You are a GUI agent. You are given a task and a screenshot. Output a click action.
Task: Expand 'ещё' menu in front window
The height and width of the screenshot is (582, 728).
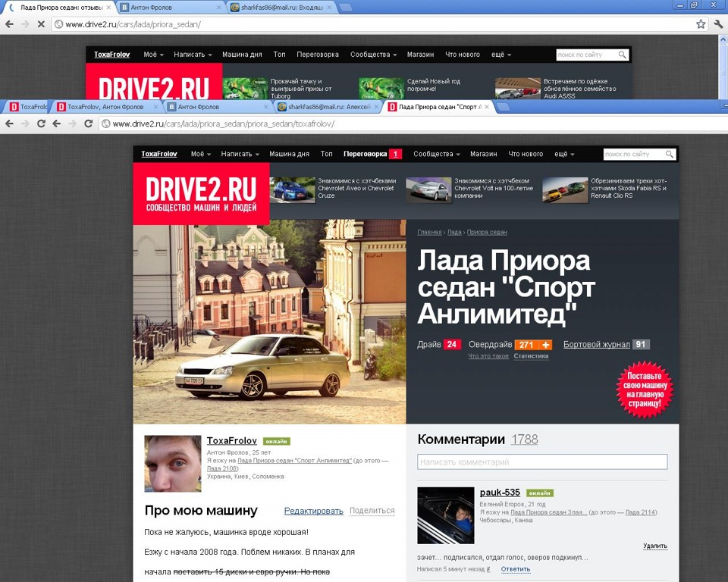coord(564,154)
